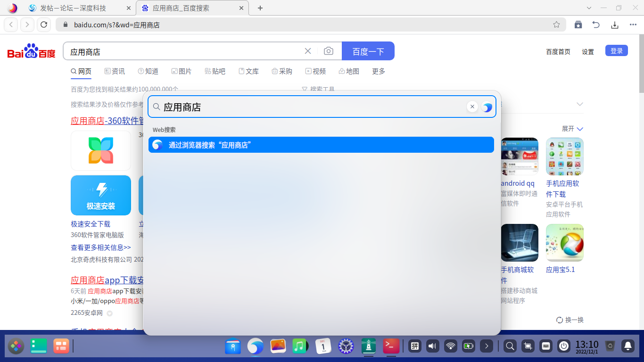
Task: Clear the Baidu search box with X
Action: coord(308,51)
